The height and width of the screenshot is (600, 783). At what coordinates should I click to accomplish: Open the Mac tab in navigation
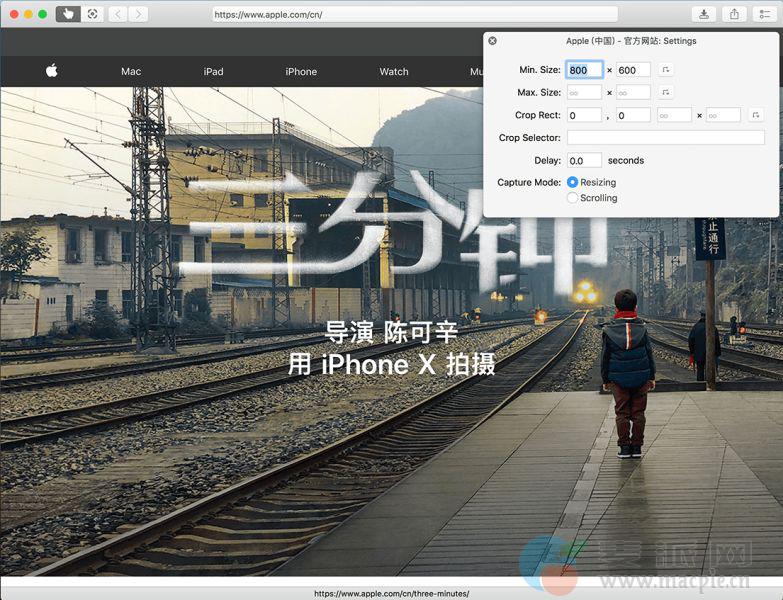(131, 71)
